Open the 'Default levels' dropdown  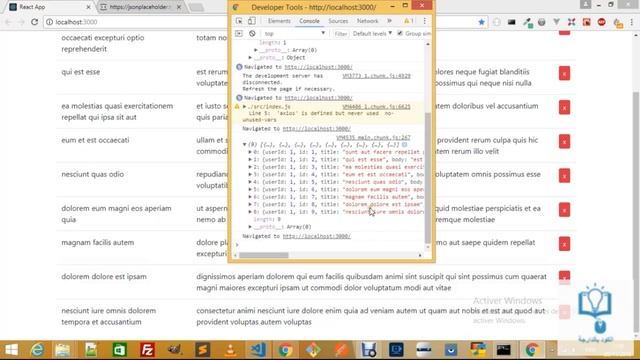click(x=372, y=33)
